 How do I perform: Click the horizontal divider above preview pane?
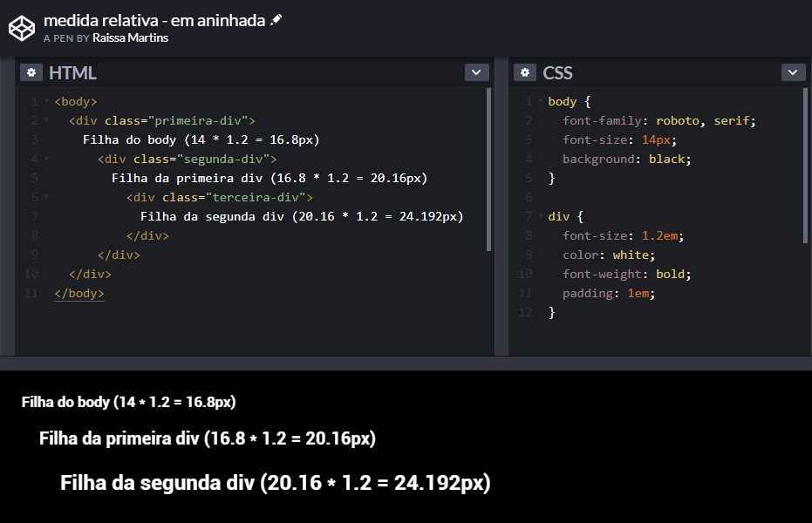406,363
